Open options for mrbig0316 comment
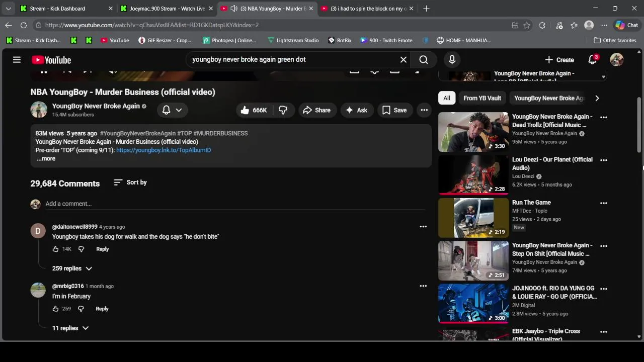Screen dimensions: 644x362 pyautogui.click(x=423, y=286)
